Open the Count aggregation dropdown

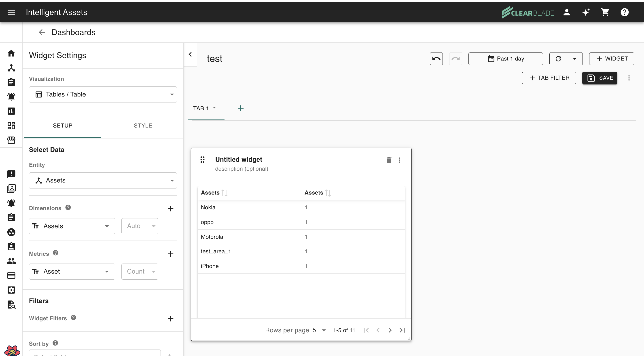(x=140, y=271)
